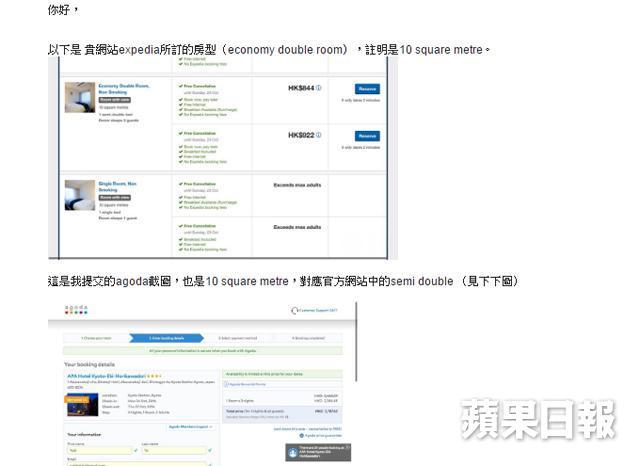Viewport: 640px width, 466px height.
Task: View the APA Hotel night photo thumbnail
Action: click(x=81, y=404)
